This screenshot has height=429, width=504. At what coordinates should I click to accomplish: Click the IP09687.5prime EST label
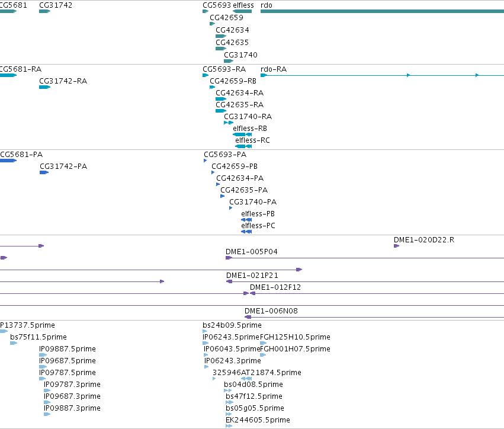click(68, 361)
